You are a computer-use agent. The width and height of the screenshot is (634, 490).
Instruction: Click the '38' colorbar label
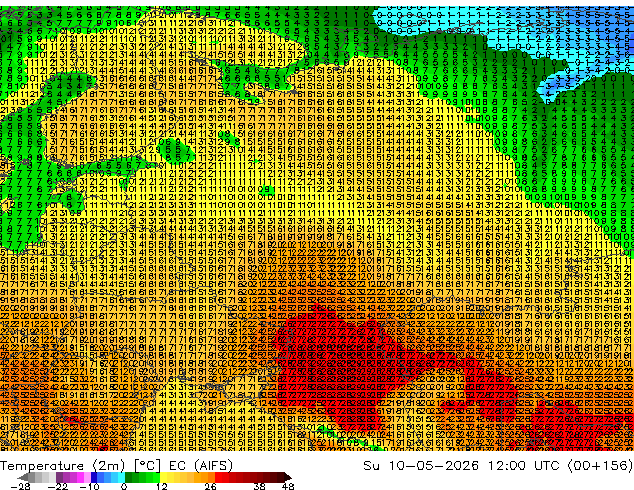coord(260,486)
